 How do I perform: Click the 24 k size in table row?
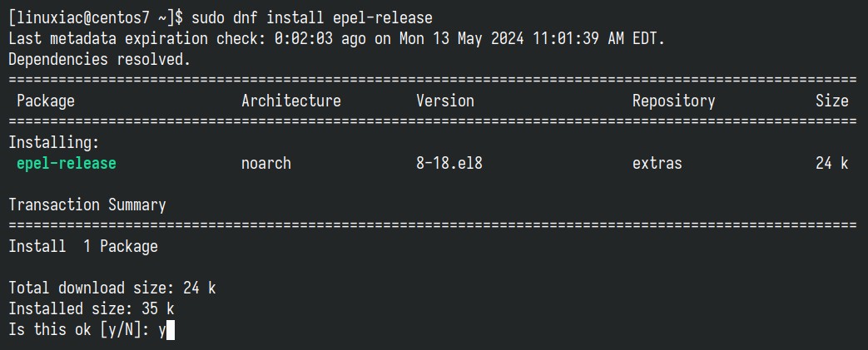pyautogui.click(x=832, y=164)
